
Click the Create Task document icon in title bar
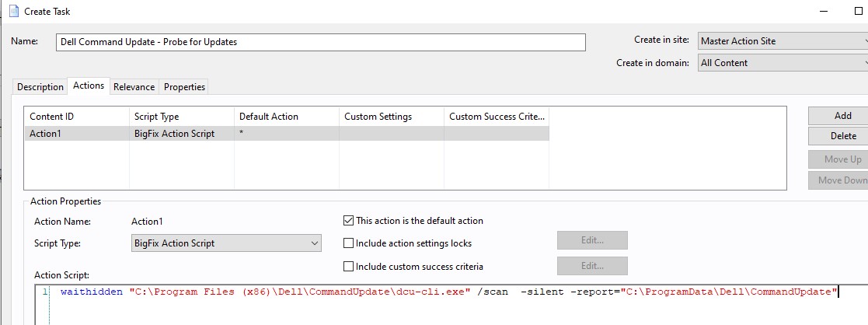[14, 12]
